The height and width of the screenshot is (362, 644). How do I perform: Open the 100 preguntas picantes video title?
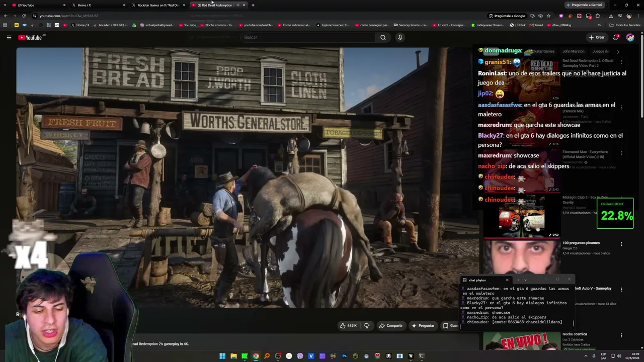(x=581, y=243)
